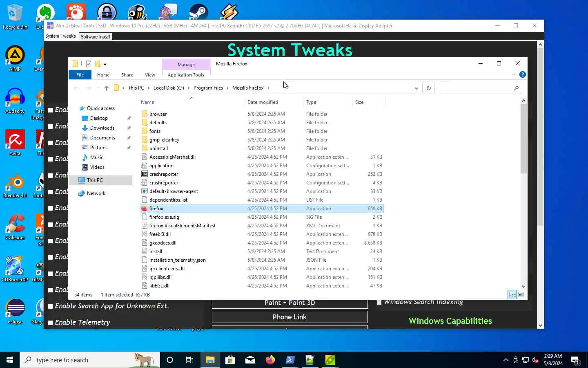Open Explorer help question mark
Viewport: 588px width, 368px height.
click(x=522, y=74)
